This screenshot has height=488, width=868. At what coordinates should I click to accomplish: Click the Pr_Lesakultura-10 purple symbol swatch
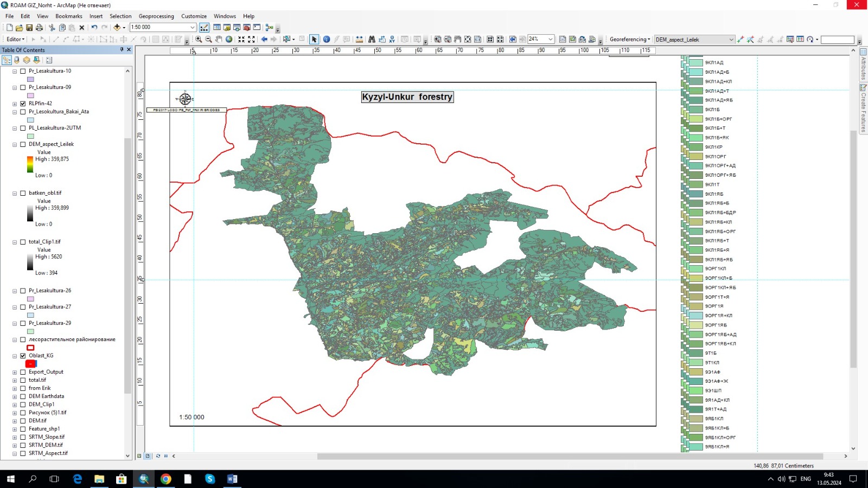click(x=30, y=79)
